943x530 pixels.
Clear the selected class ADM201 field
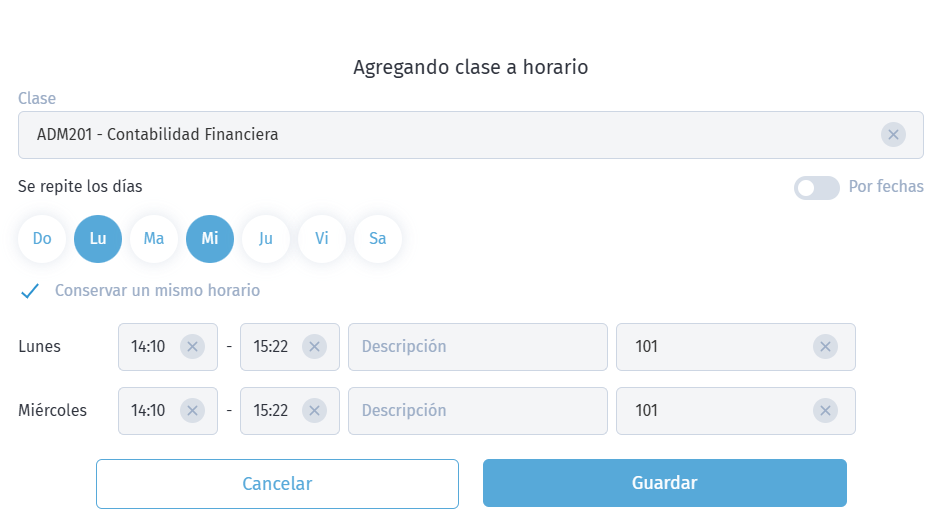click(893, 135)
